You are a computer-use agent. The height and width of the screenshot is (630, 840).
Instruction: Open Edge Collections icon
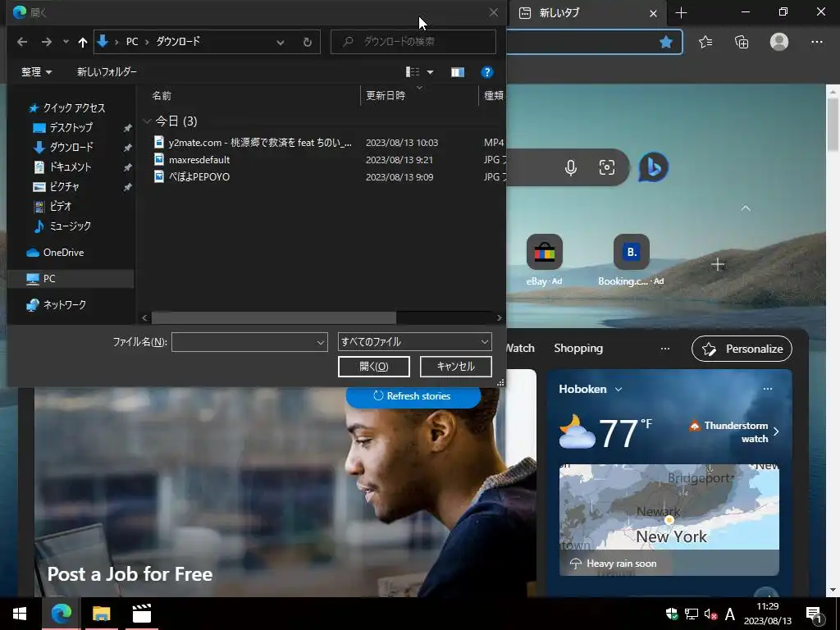coord(742,42)
